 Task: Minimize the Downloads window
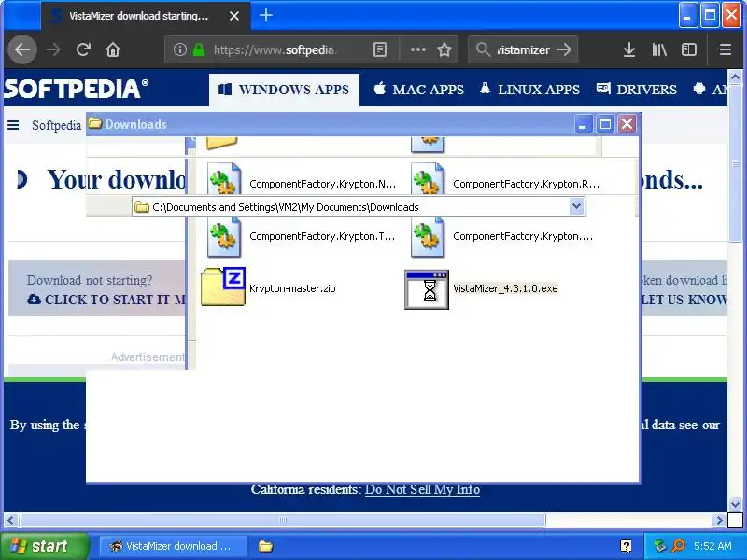(x=583, y=124)
